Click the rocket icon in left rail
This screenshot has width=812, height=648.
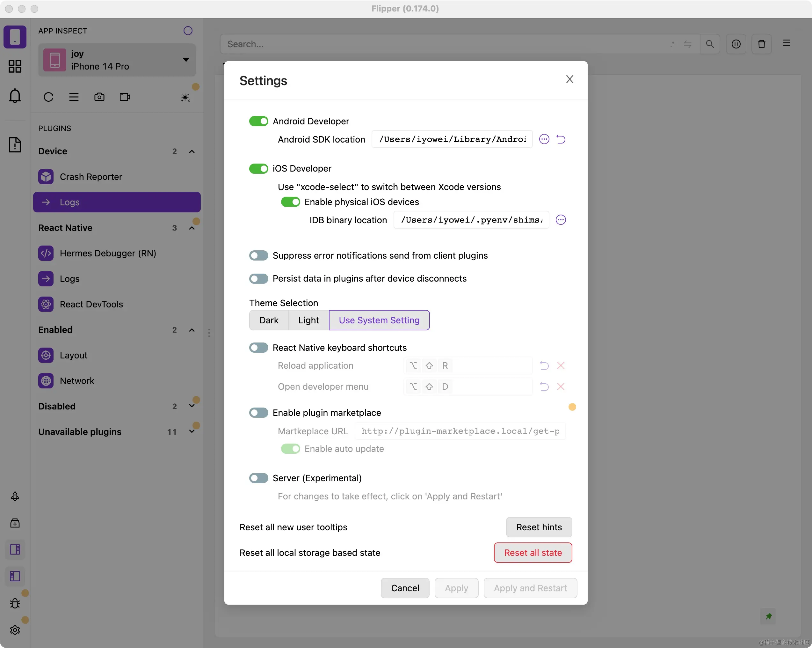[15, 496]
